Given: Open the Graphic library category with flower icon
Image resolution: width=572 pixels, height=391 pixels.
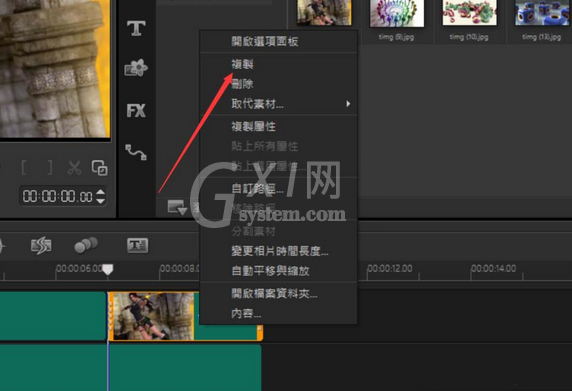Looking at the screenshot, I should [x=136, y=68].
